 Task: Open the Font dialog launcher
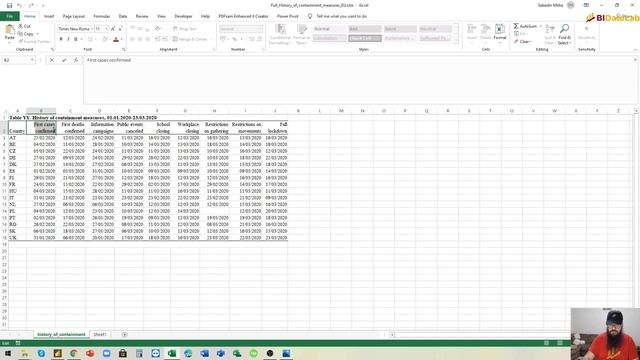tap(123, 49)
